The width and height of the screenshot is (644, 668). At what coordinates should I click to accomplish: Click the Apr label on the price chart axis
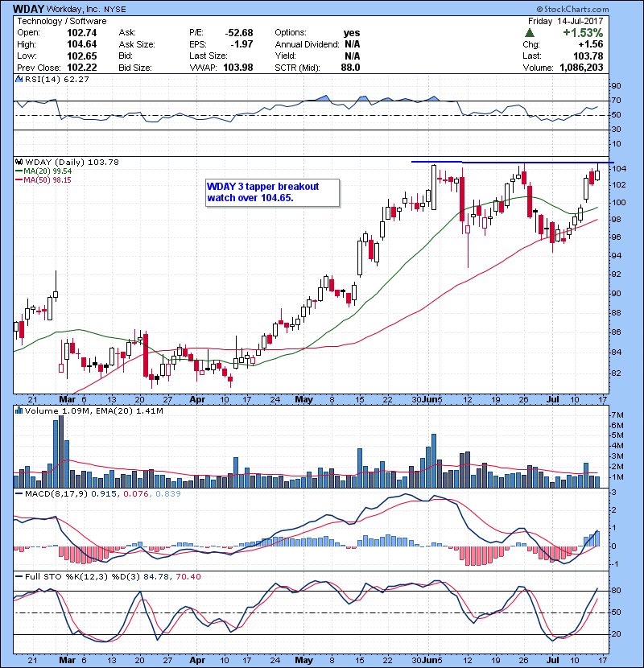point(197,400)
